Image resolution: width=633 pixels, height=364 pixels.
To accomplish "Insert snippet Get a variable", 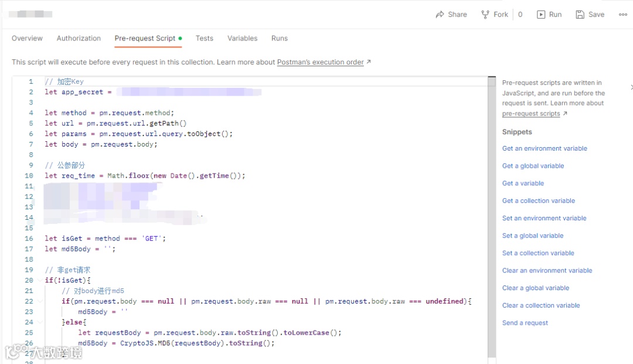I will click(523, 183).
